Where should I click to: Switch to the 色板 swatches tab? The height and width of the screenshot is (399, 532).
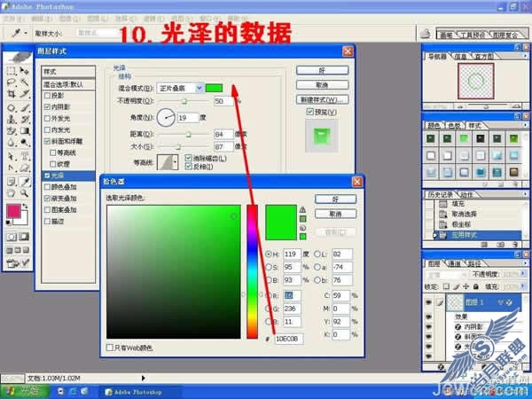455,126
